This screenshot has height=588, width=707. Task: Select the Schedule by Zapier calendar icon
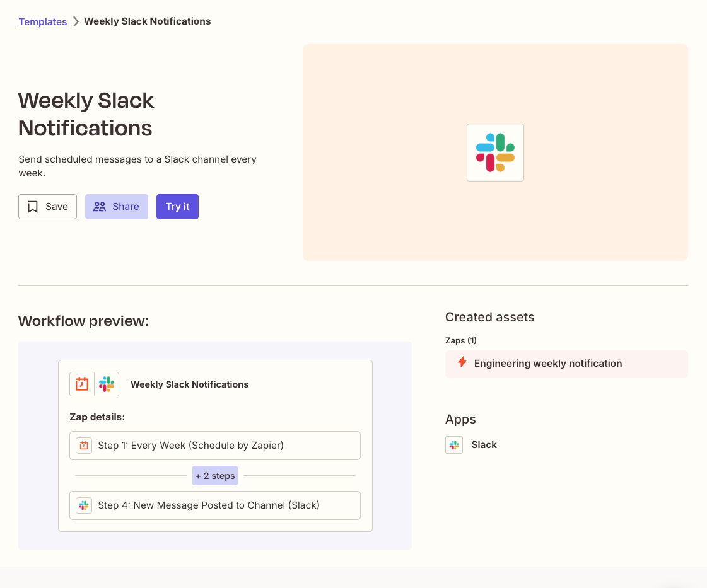[81, 384]
